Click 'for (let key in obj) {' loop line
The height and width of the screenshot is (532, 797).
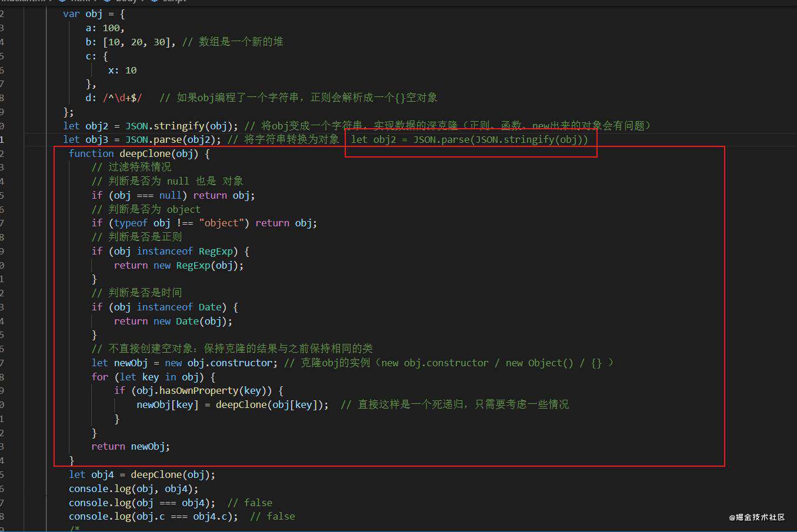tap(153, 377)
